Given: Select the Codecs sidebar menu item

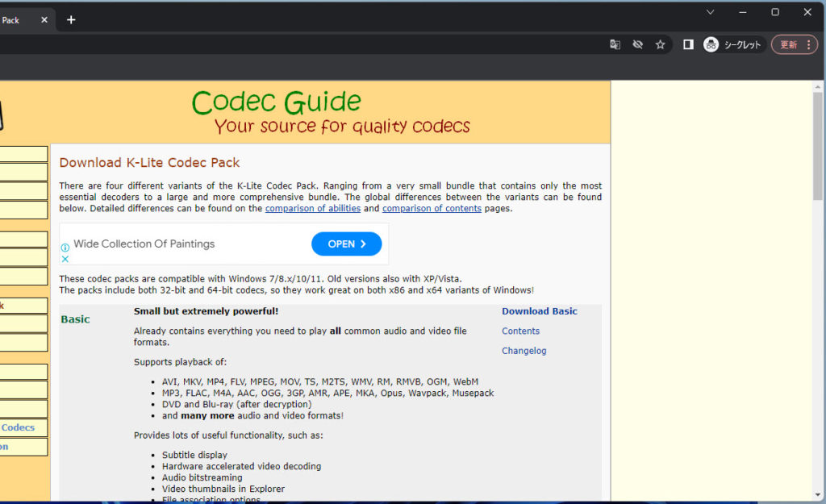Looking at the screenshot, I should click(19, 427).
